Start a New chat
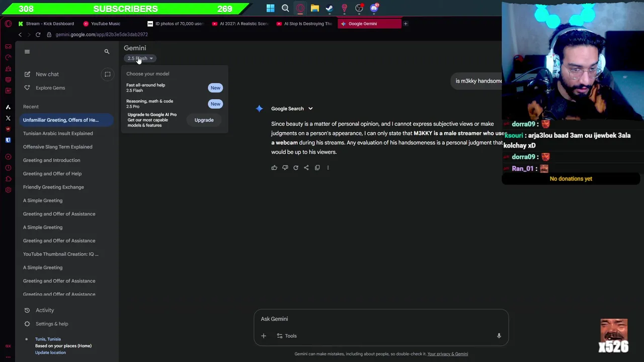 (47, 74)
